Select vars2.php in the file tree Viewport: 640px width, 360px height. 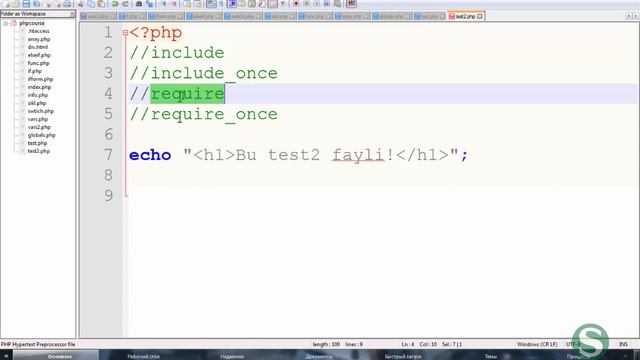39,127
